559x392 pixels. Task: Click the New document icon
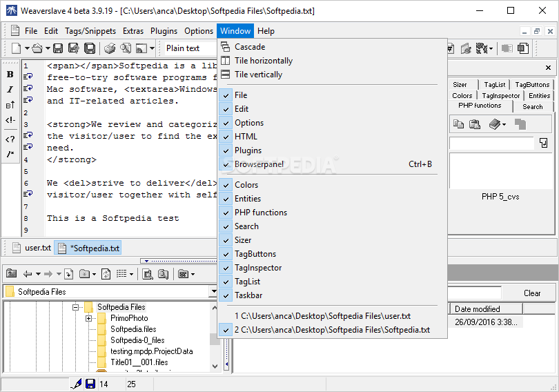(16, 48)
